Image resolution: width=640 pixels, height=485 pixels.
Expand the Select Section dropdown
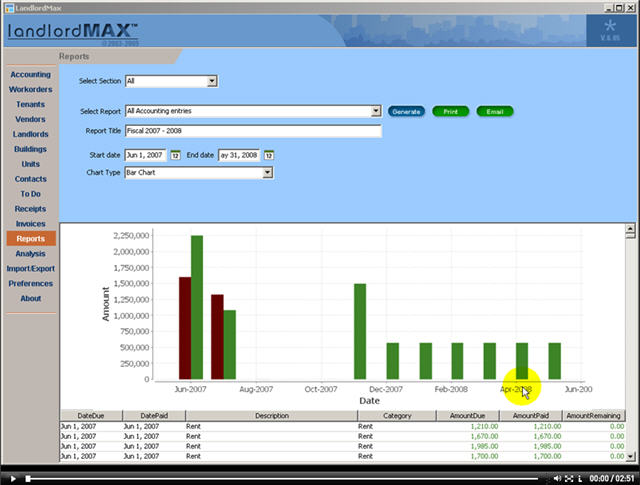pyautogui.click(x=212, y=81)
